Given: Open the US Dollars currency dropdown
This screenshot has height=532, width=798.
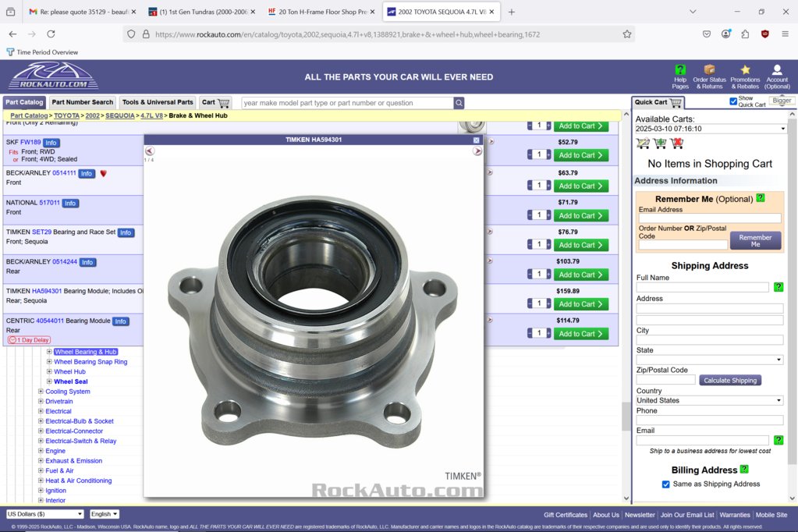Looking at the screenshot, I should [x=44, y=514].
